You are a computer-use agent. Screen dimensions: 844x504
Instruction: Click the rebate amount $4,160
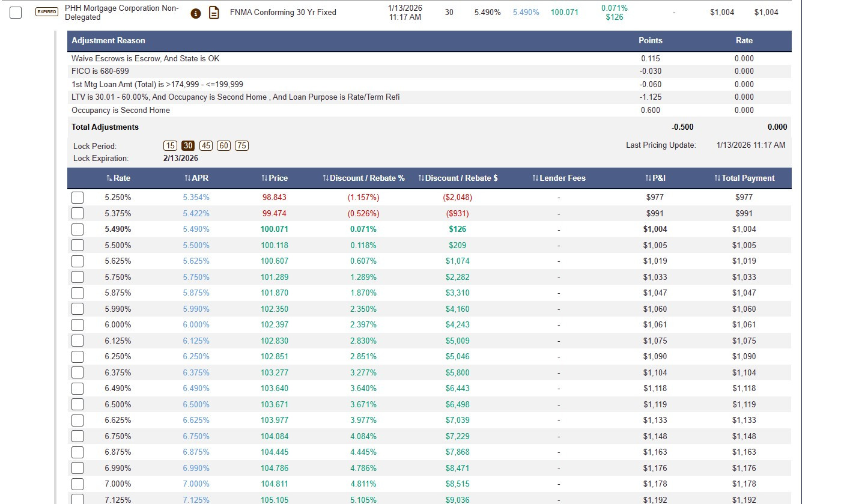point(457,309)
